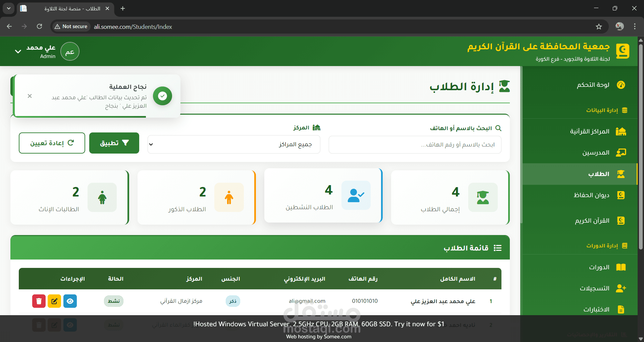
Task: Click the Quran icon beside القرآن الكريم
Action: pyautogui.click(x=621, y=221)
